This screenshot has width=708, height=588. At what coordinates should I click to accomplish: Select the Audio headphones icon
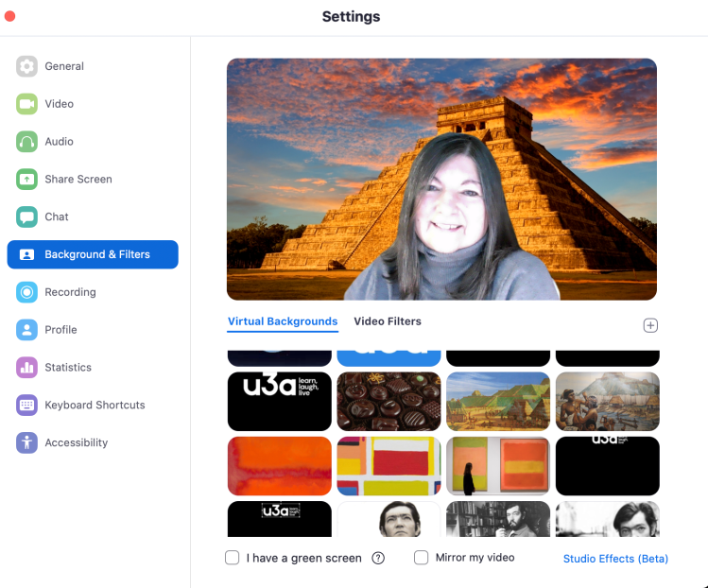(x=26, y=142)
